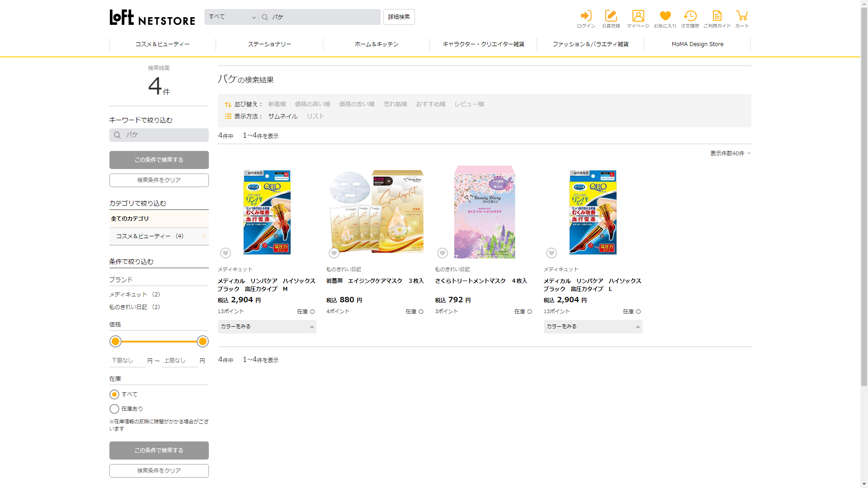Click the 詳細検索 button
This screenshot has width=868, height=488.
pos(399,17)
